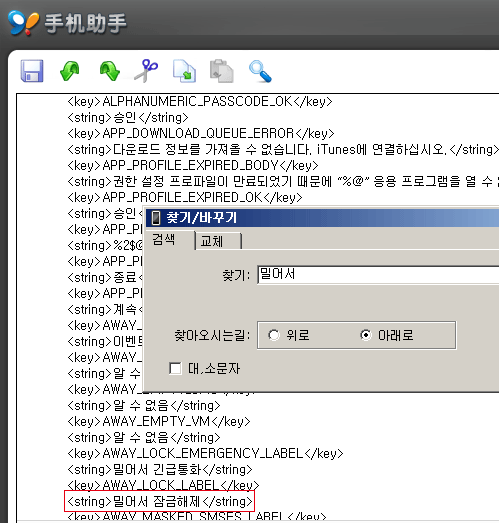Viewport: 499px width, 523px height.
Task: Open Find with the magnifier icon
Action: coord(260,71)
